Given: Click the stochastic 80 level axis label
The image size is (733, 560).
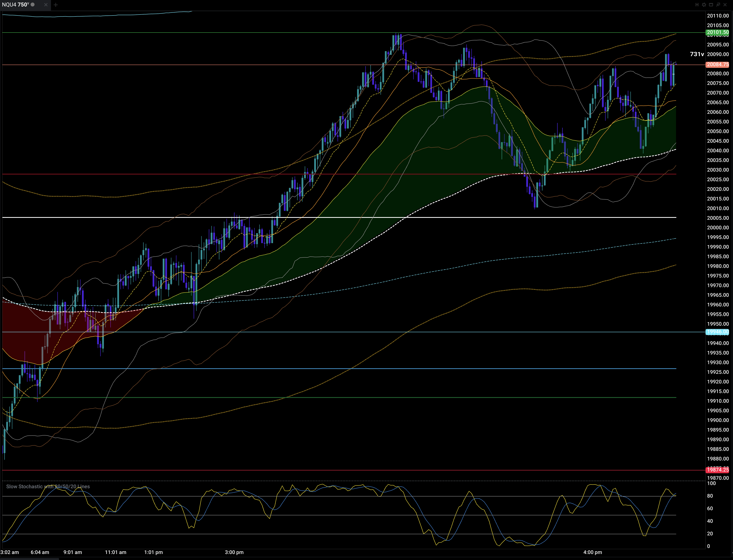Looking at the screenshot, I should click(710, 496).
